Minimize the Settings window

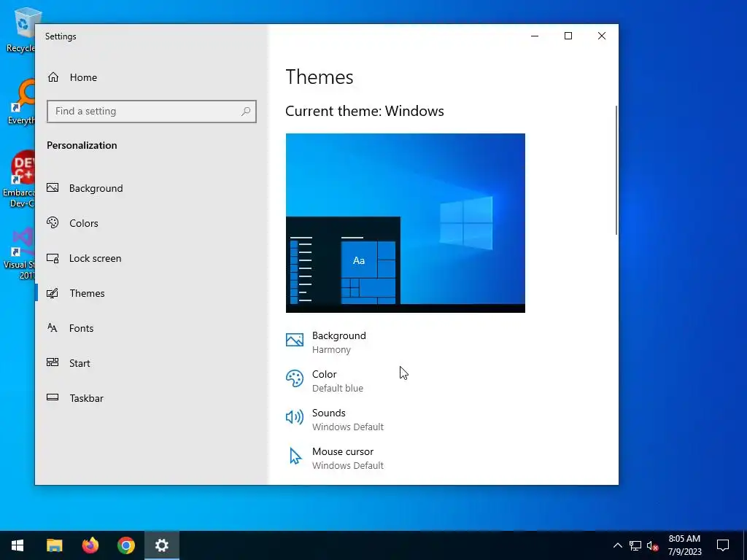(x=535, y=36)
